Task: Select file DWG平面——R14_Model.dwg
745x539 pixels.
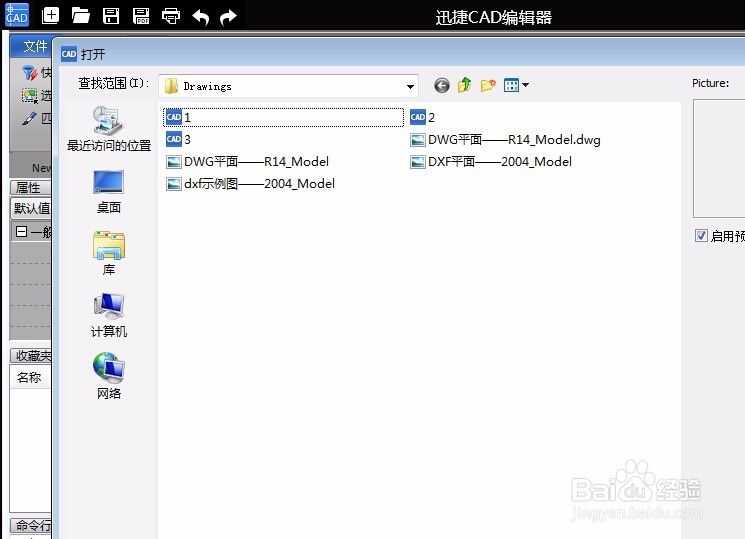Action: [x=505, y=140]
